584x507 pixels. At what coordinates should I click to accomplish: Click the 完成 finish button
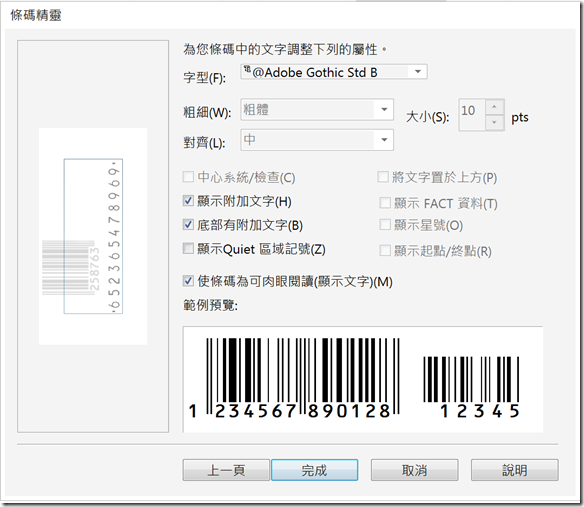pyautogui.click(x=314, y=470)
